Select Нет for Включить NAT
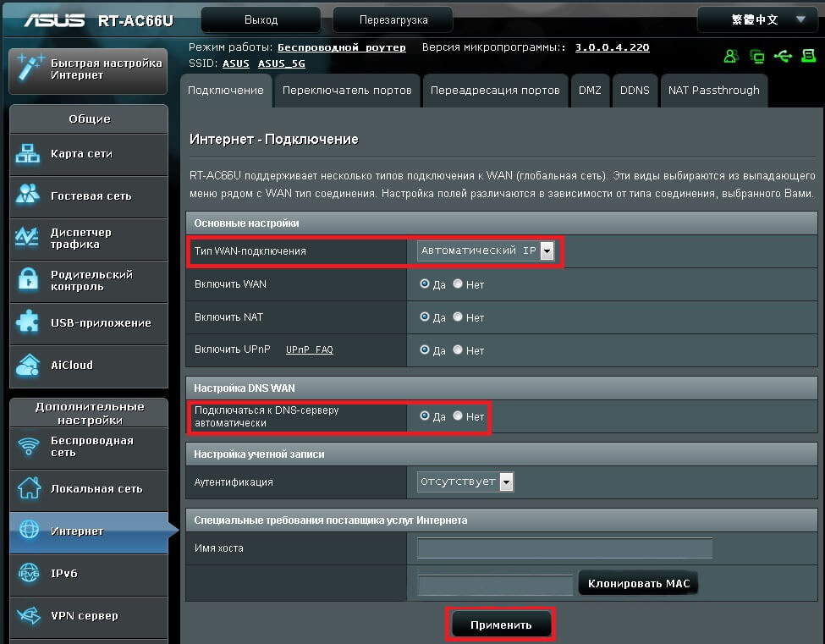Image resolution: width=825 pixels, height=644 pixels. coord(458,316)
